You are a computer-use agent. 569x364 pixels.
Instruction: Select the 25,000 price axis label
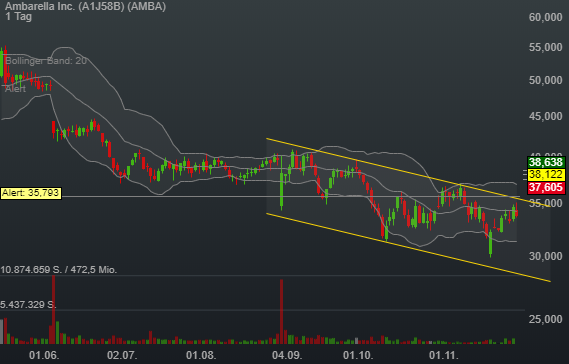click(x=546, y=319)
